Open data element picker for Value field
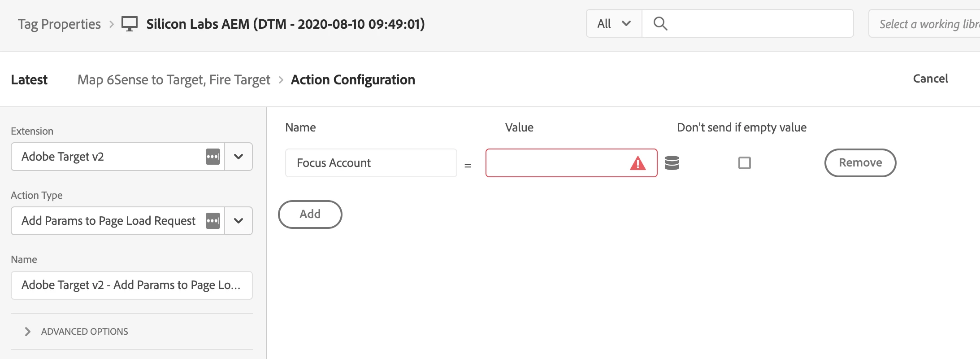The width and height of the screenshot is (980, 359). coord(672,163)
